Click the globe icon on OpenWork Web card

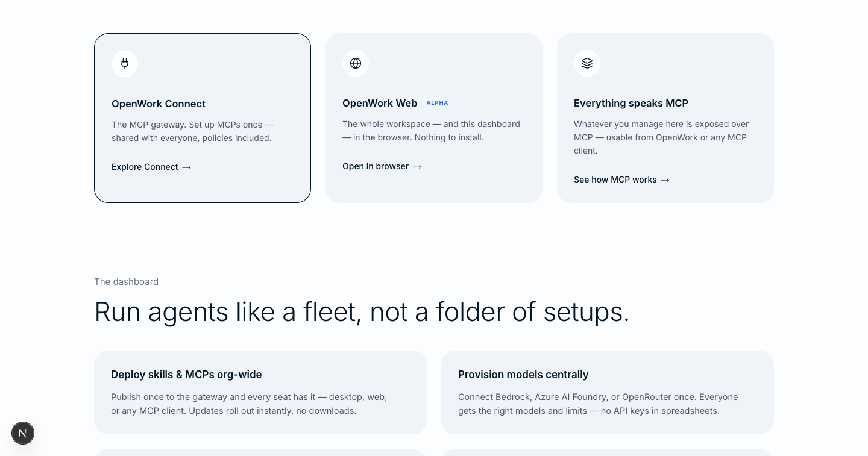(x=356, y=63)
